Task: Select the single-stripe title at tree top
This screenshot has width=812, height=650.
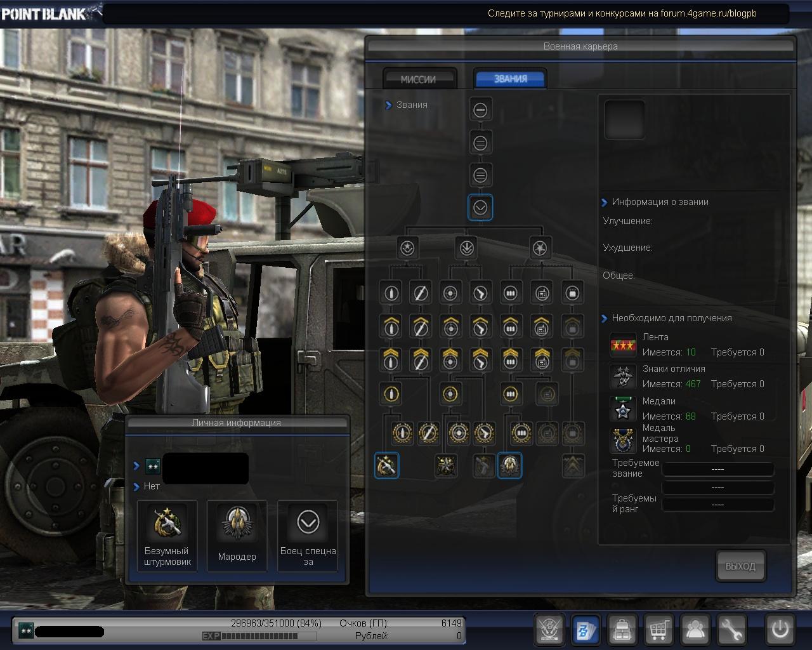Action: click(x=480, y=110)
